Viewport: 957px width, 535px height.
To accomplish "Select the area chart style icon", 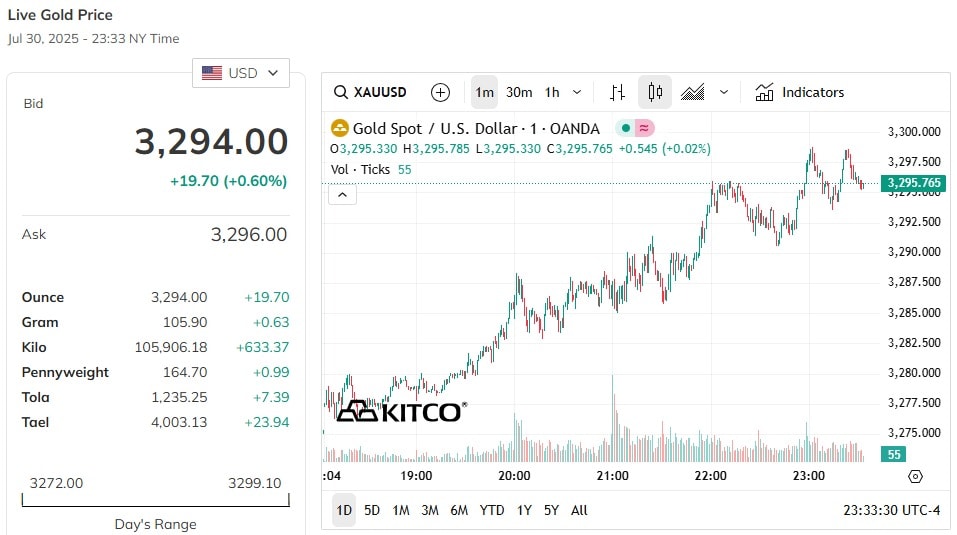I will click(692, 92).
